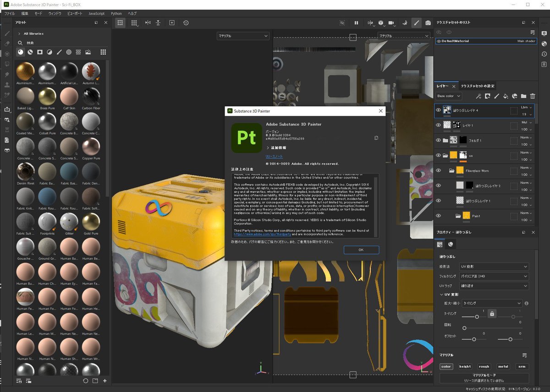Open the JavaScript menu

point(96,13)
